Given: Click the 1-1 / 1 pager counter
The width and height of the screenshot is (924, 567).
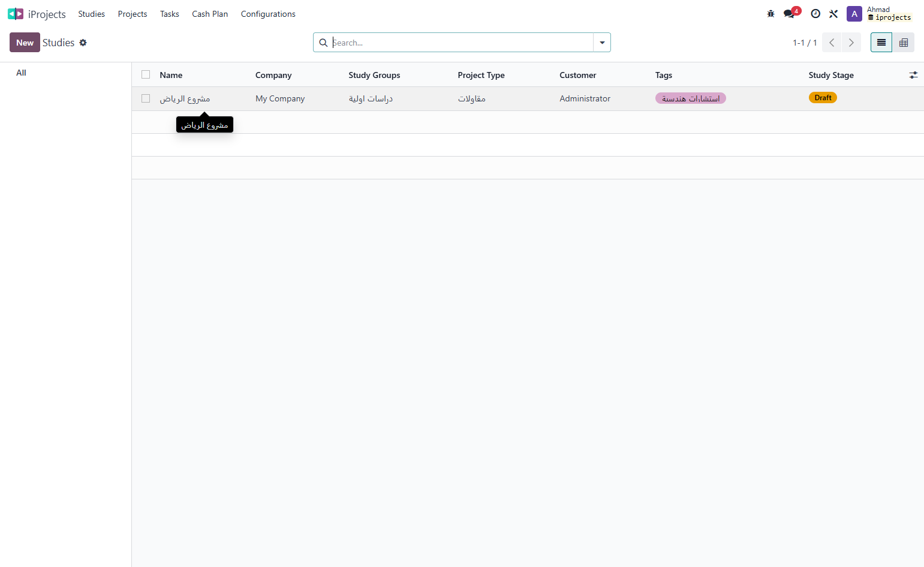Looking at the screenshot, I should click(805, 43).
